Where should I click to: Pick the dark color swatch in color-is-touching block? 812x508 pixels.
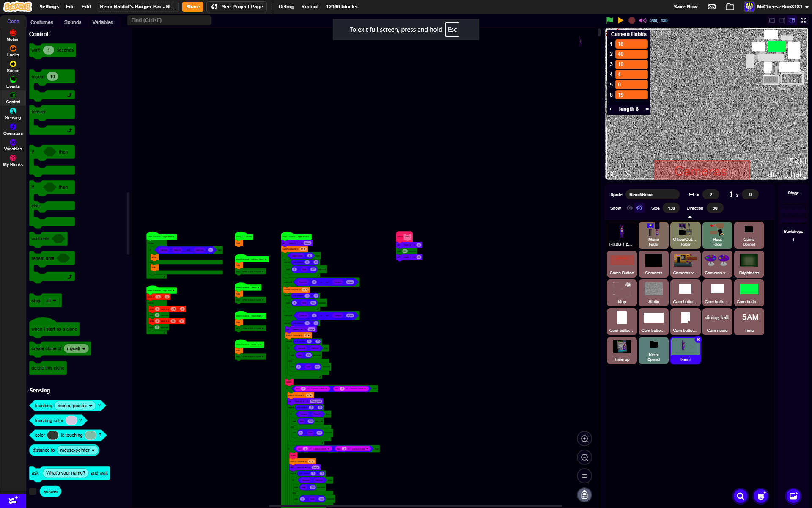pos(53,435)
